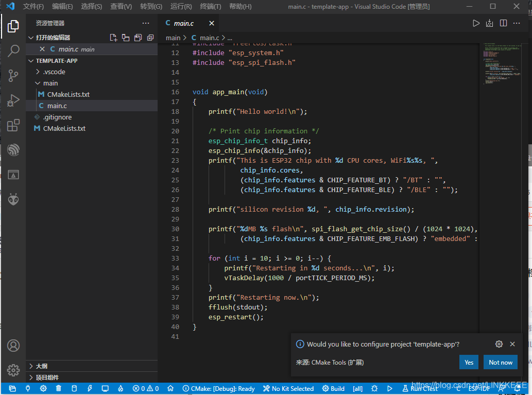532x395 pixels.
Task: Open the Help (帮助) menu
Action: click(x=240, y=7)
